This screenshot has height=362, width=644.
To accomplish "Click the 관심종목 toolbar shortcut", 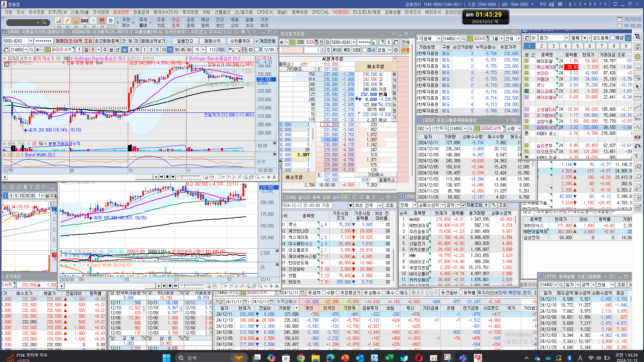I will (175, 22).
